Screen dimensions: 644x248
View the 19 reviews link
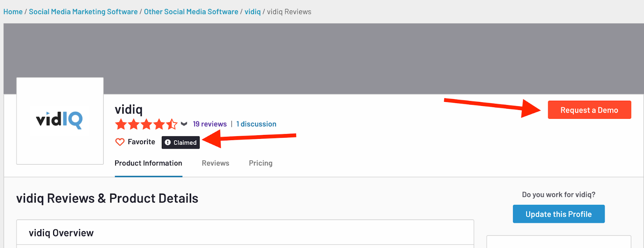(210, 124)
